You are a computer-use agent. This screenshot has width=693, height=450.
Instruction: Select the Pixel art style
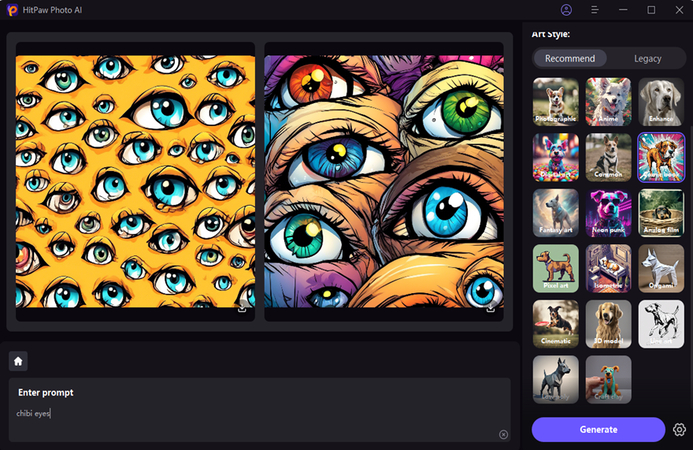(556, 268)
